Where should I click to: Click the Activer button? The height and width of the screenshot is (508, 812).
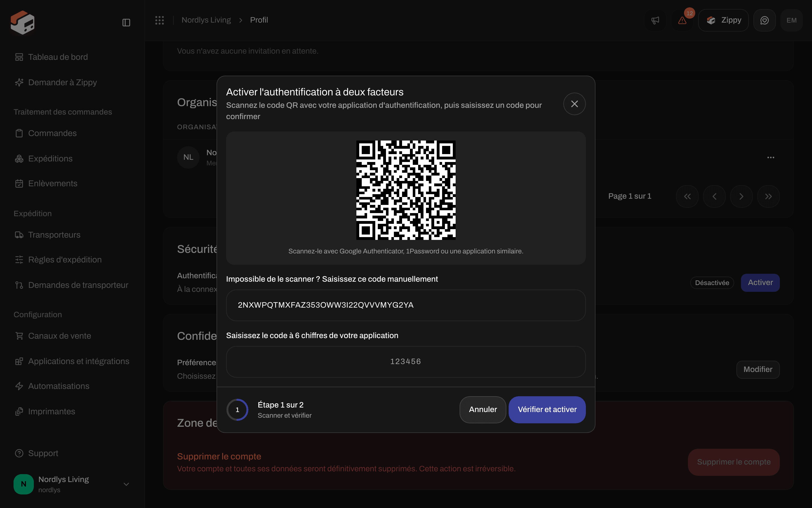click(x=760, y=283)
